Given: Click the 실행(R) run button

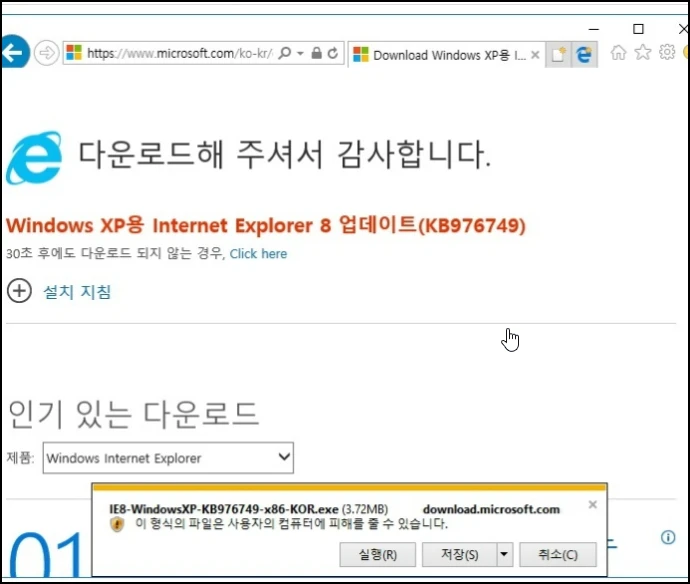Looking at the screenshot, I should pyautogui.click(x=378, y=555).
